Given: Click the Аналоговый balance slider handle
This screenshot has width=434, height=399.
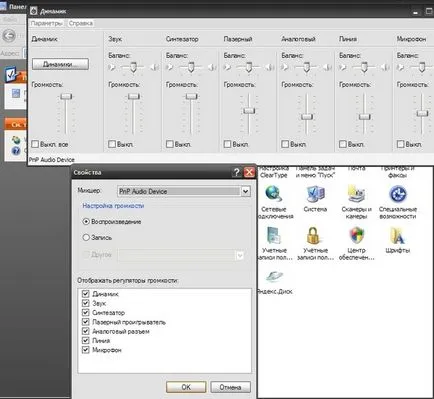Looking at the screenshot, I should click(x=306, y=67).
